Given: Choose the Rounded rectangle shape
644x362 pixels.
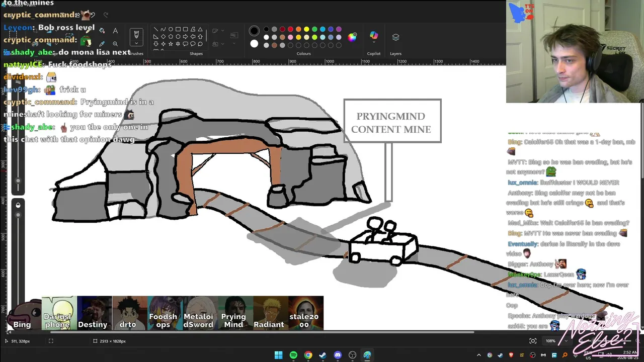Looking at the screenshot, I should (x=185, y=29).
